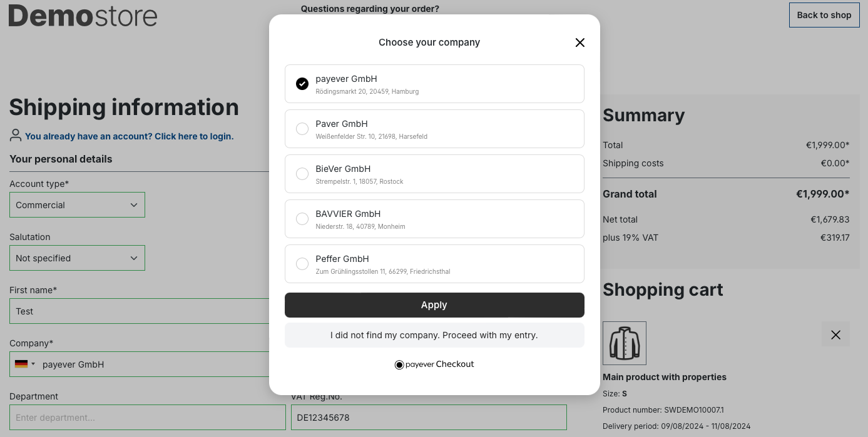This screenshot has width=868, height=437.
Task: Click the payever Checkout logo
Action: click(434, 364)
